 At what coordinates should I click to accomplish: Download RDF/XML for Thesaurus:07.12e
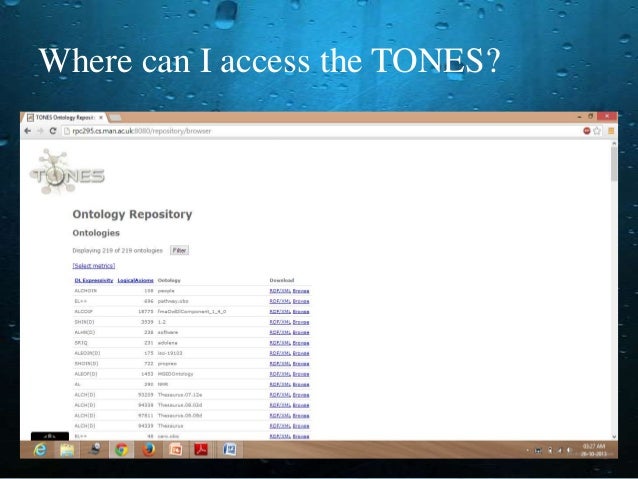pyautogui.click(x=280, y=395)
